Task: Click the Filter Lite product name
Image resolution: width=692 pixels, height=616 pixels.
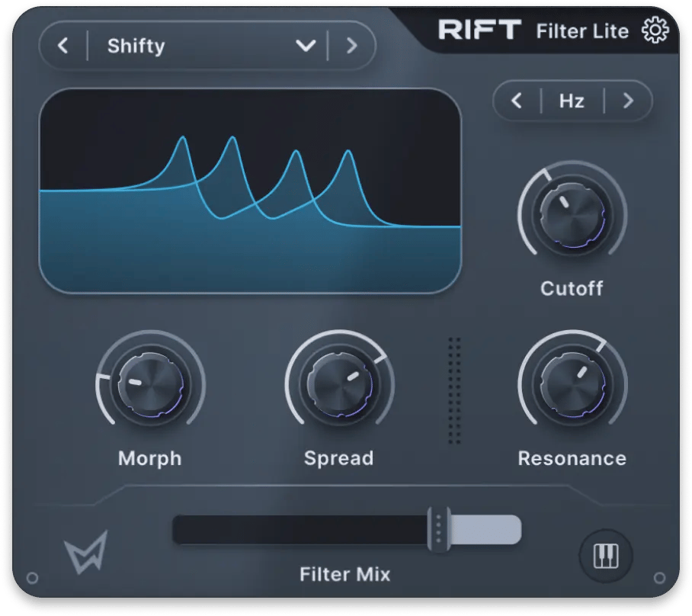Action: pyautogui.click(x=582, y=31)
